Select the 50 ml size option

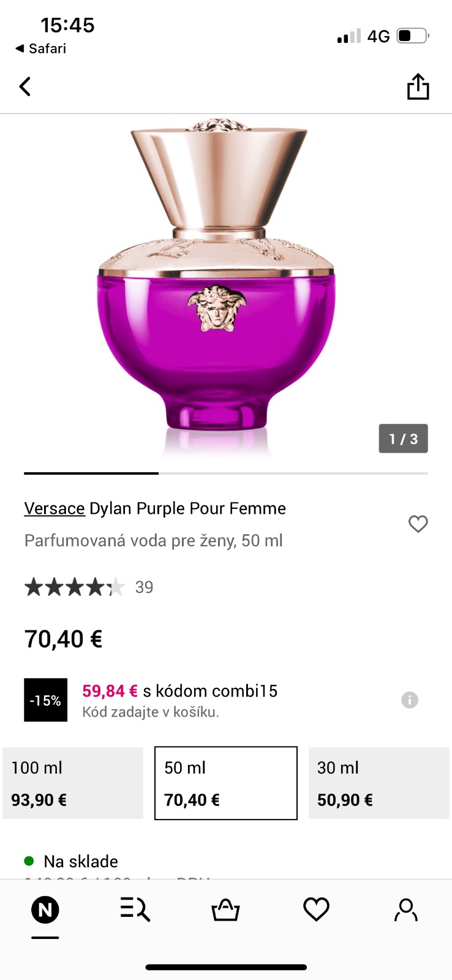[x=225, y=783]
